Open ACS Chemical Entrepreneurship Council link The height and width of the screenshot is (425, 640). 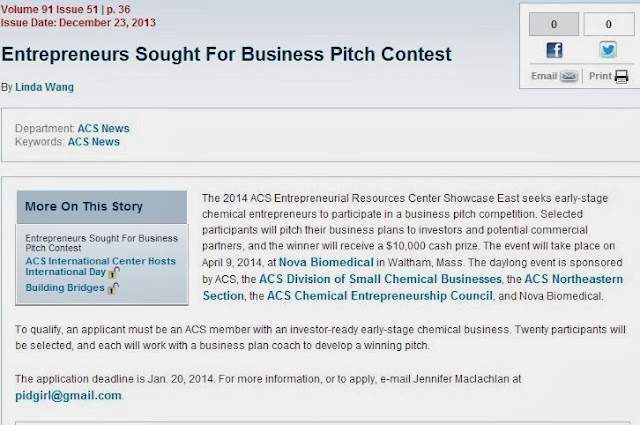click(x=380, y=296)
